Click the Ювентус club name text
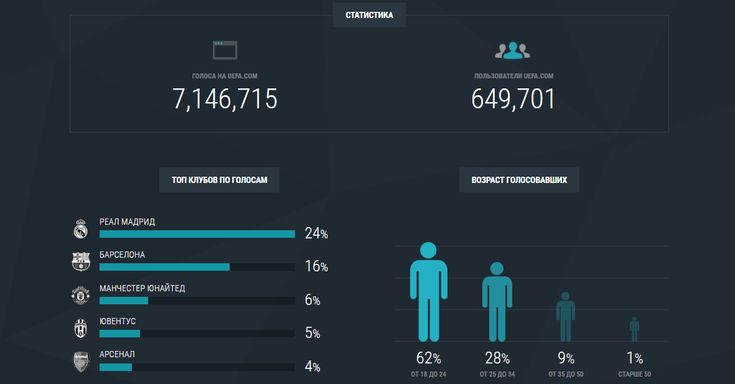The width and height of the screenshot is (735, 384). click(x=117, y=321)
